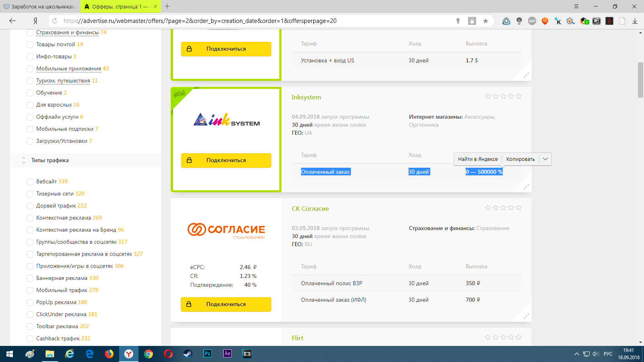Click the lock protection icon in address bar
This screenshot has height=362, width=644.
tap(472, 21)
